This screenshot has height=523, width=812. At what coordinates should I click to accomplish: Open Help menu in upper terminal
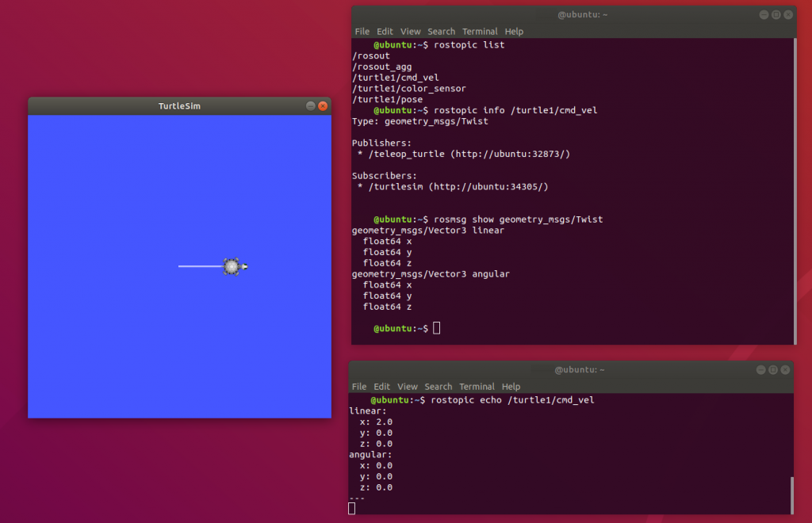[514, 32]
